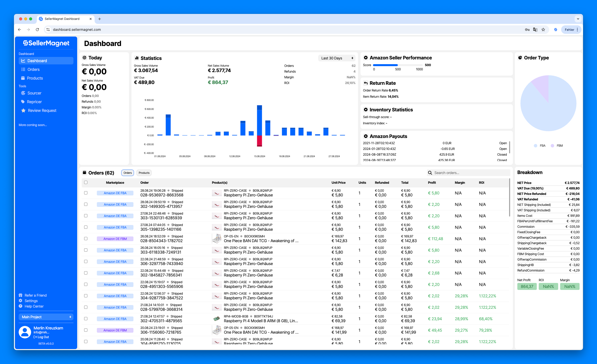The image size is (597, 364).
Task: Click the Raspberry Pi 4 product thumbnail
Action: pos(217,318)
